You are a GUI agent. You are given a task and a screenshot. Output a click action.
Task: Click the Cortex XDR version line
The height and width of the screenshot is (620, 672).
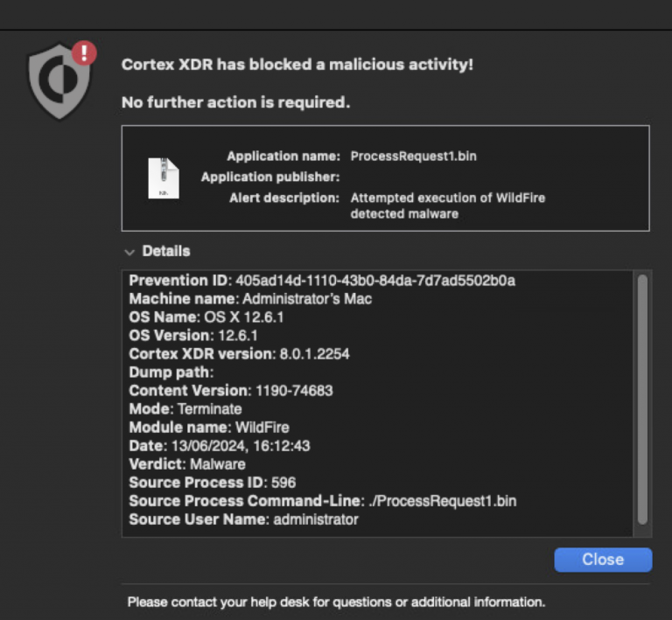tap(239, 354)
